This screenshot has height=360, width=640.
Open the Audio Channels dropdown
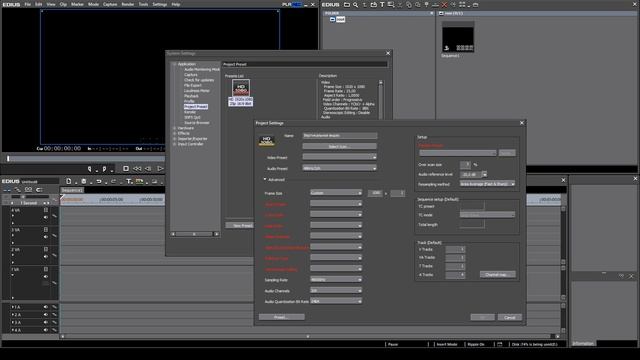336,290
